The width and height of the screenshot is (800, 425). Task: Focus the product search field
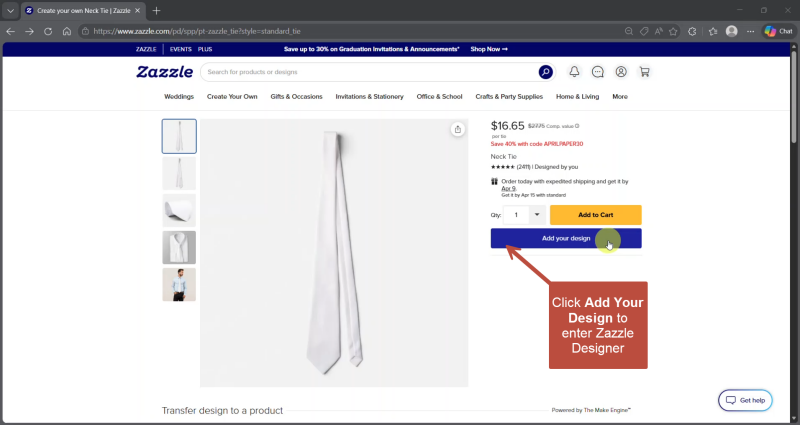[x=370, y=72]
